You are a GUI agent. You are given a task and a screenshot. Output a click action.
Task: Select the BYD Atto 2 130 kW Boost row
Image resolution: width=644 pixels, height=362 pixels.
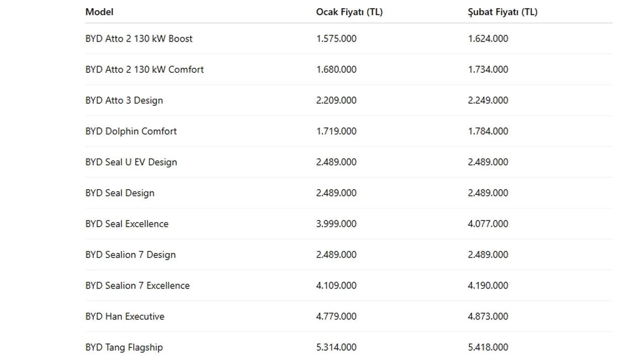click(139, 39)
